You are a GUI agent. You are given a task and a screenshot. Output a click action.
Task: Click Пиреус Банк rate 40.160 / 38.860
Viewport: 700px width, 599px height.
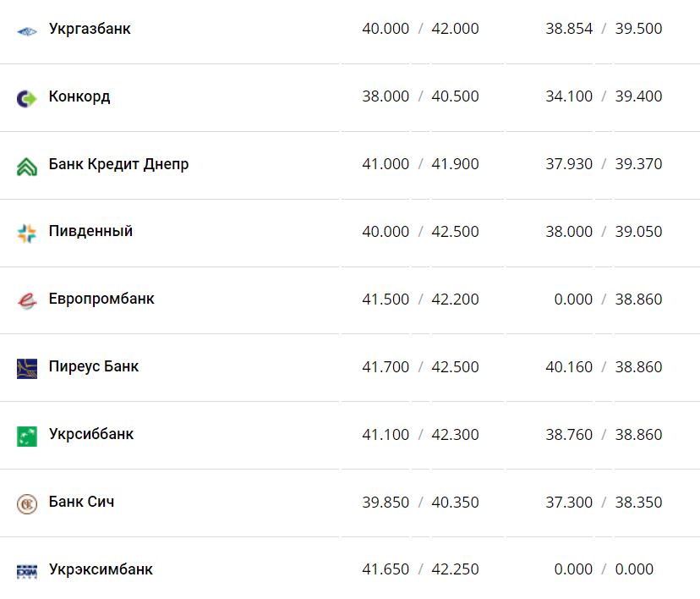pyautogui.click(x=604, y=367)
